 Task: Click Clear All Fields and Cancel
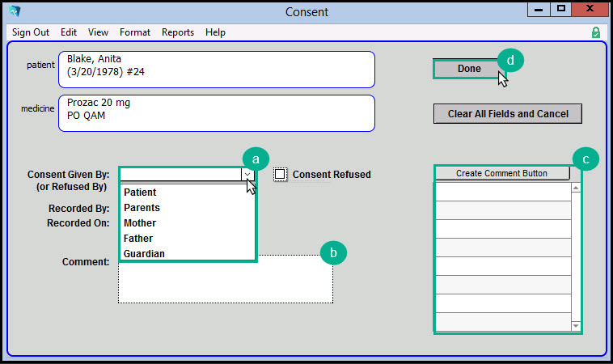pos(508,114)
